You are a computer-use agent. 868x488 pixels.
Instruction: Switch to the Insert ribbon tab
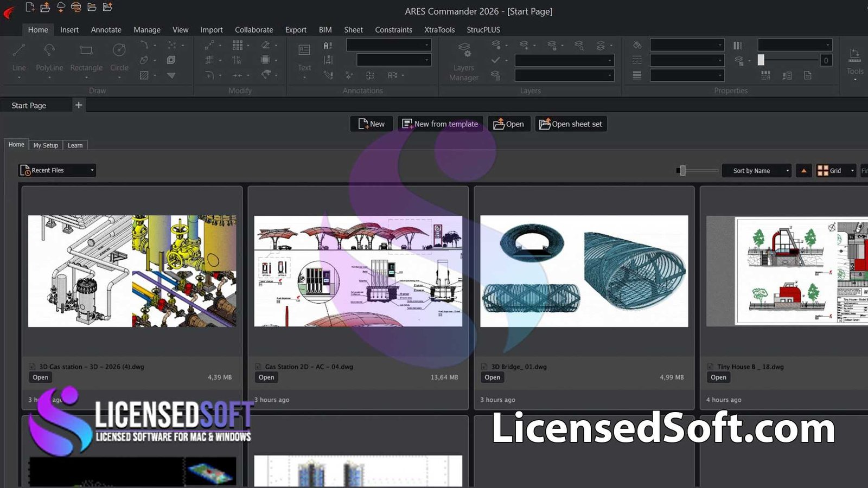(69, 30)
